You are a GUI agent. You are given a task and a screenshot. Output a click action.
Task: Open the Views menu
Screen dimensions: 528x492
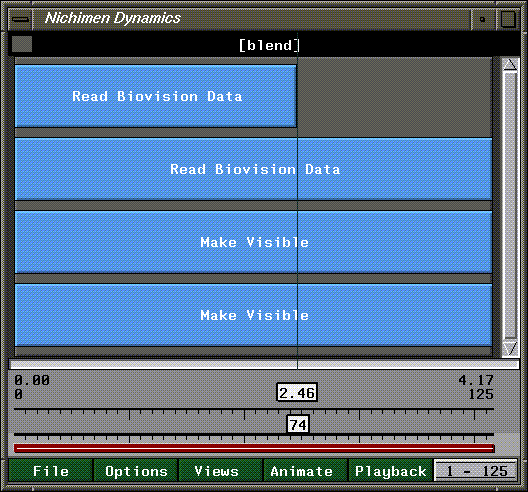(x=216, y=471)
